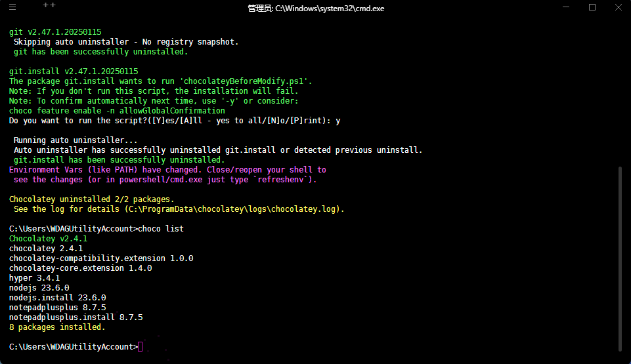
Task: Click the cmd.exe window title text
Action: tap(315, 8)
